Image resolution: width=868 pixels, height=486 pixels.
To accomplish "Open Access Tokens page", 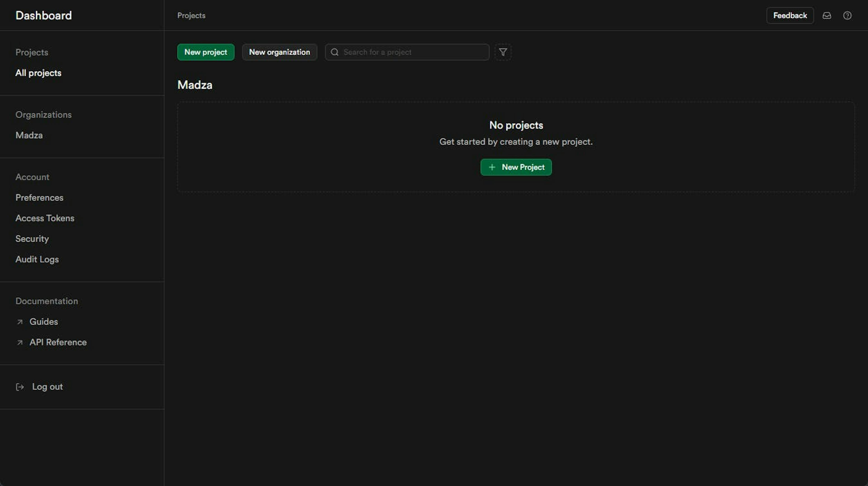I will click(x=45, y=218).
